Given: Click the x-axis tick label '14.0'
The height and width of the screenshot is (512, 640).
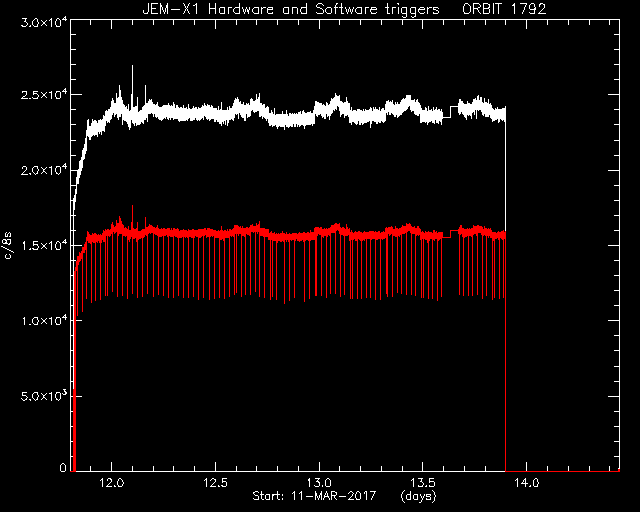Looking at the screenshot, I should pyautogui.click(x=526, y=483).
